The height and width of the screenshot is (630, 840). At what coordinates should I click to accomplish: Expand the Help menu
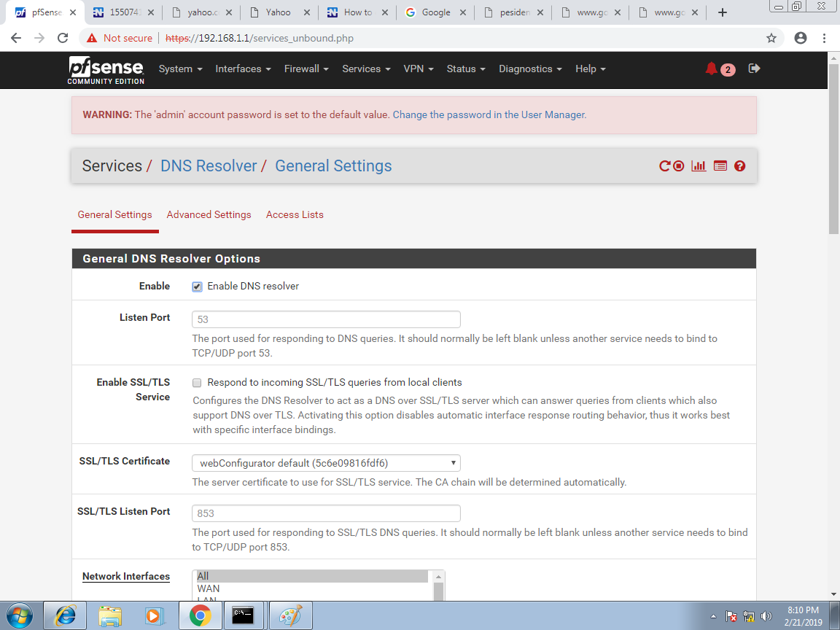(x=591, y=69)
